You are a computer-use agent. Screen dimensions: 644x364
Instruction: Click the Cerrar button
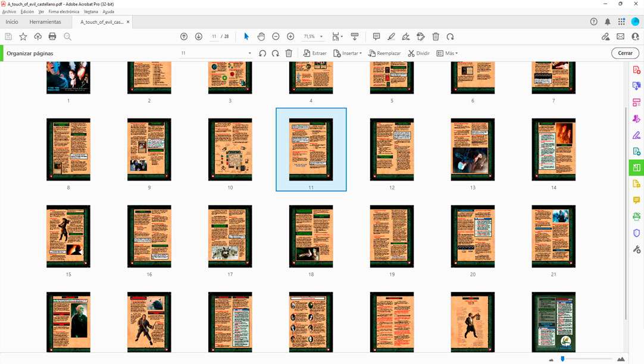(x=625, y=53)
